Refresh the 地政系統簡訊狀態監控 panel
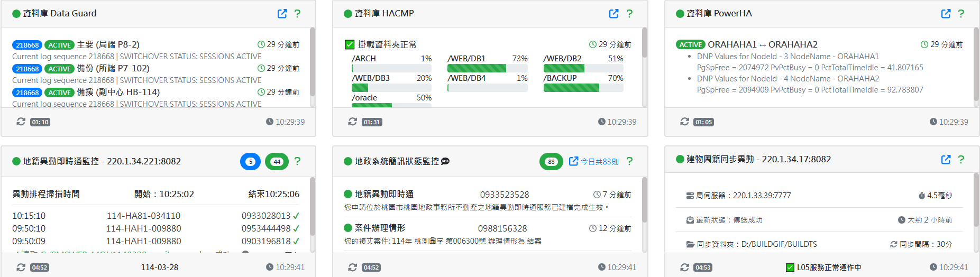This screenshot has height=277, width=980. click(353, 267)
